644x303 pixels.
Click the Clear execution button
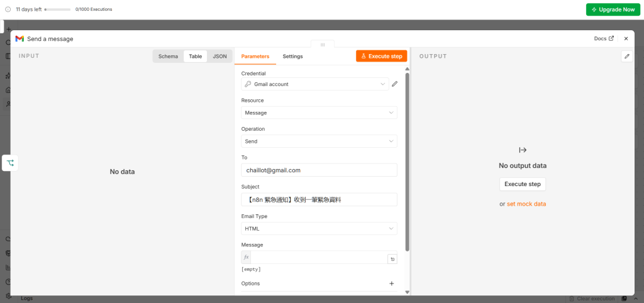591,299
